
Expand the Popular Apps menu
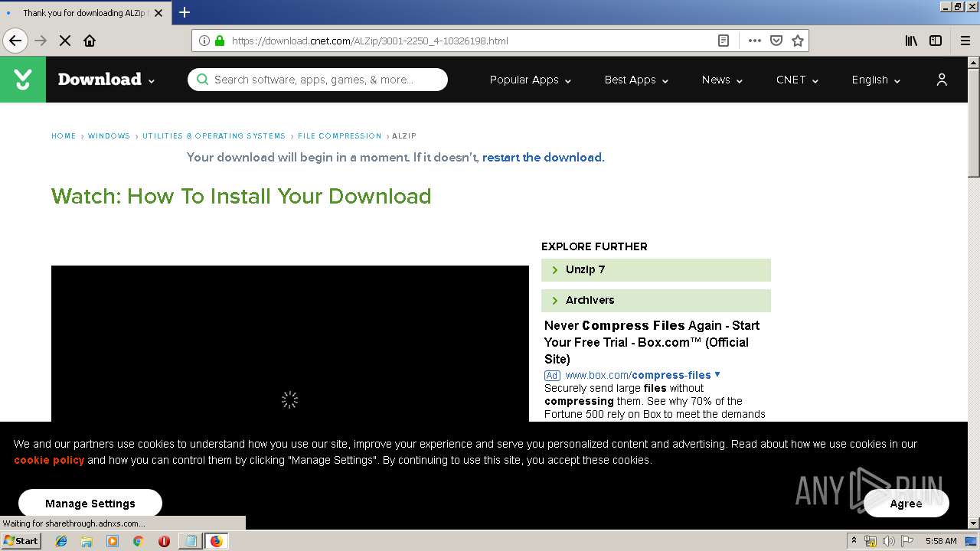pos(531,80)
